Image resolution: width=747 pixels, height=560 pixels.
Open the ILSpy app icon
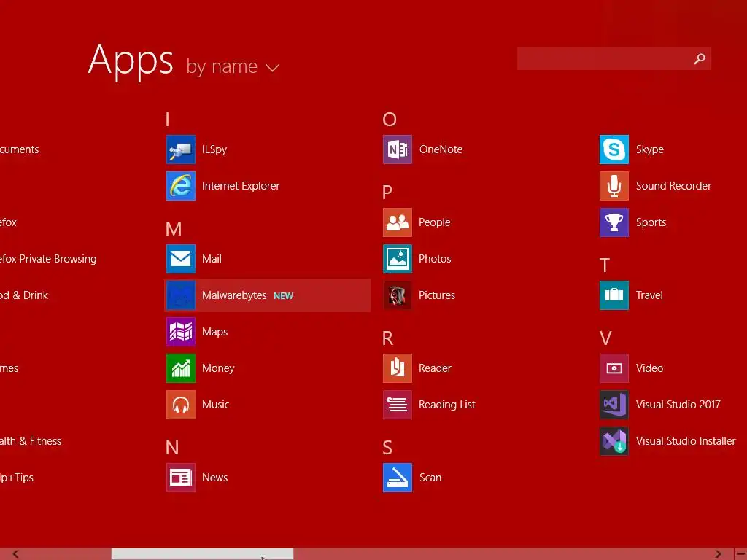click(x=181, y=149)
